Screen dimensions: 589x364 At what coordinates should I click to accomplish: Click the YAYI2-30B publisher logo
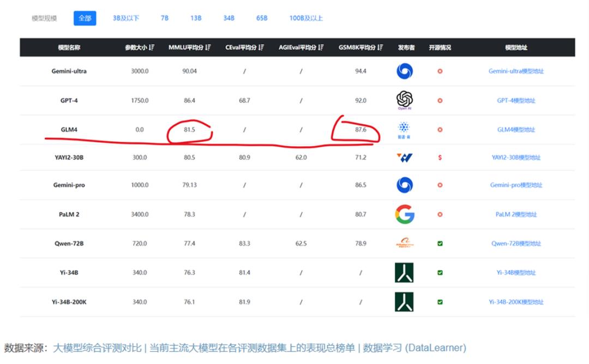[x=405, y=157]
